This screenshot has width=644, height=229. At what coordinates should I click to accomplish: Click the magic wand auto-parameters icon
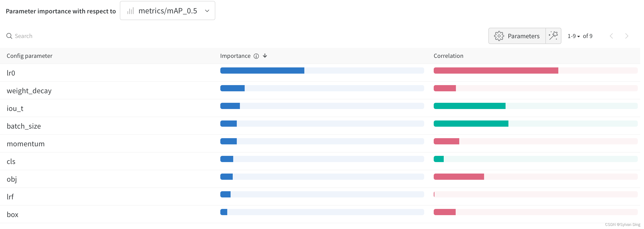point(553,36)
